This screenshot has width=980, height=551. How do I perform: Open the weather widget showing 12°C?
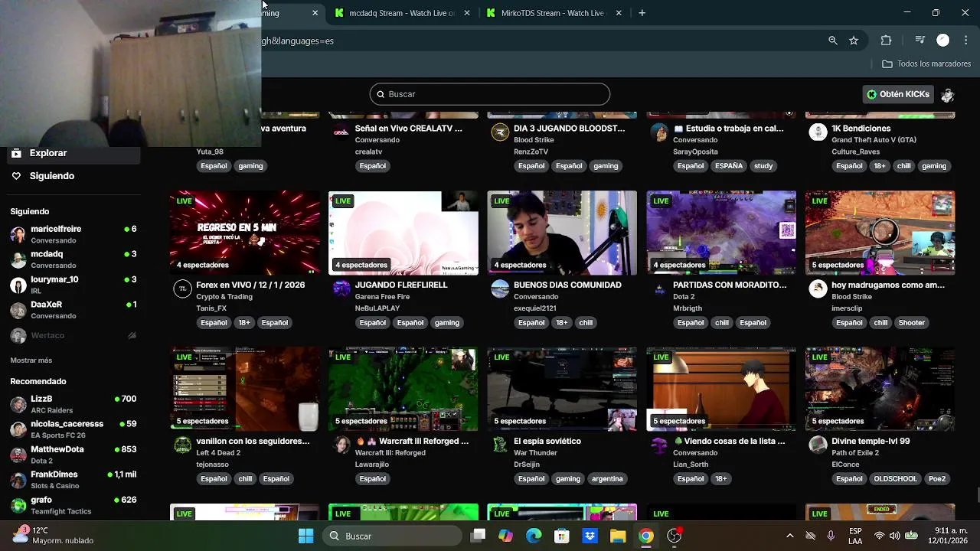coord(54,536)
